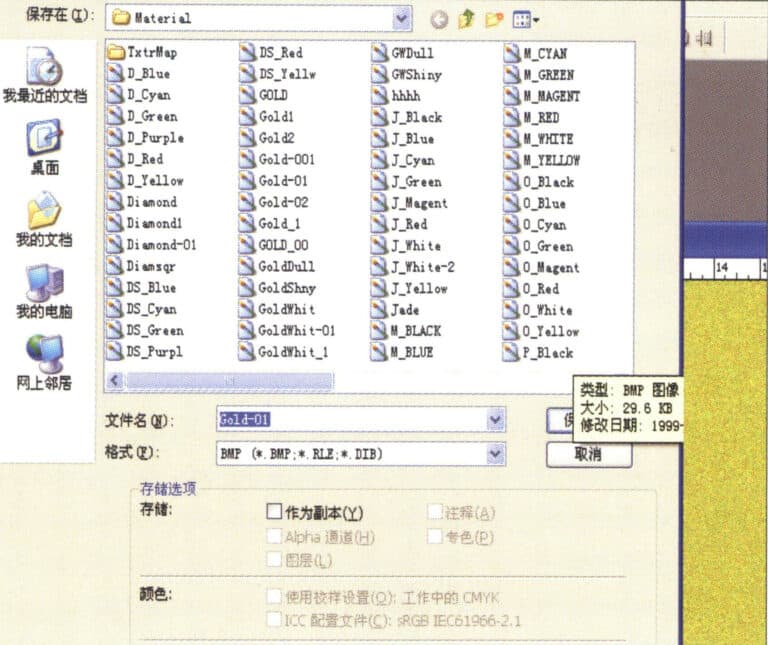
Task: Open 我最近的文档 recent documents shortcut
Action: (45, 74)
